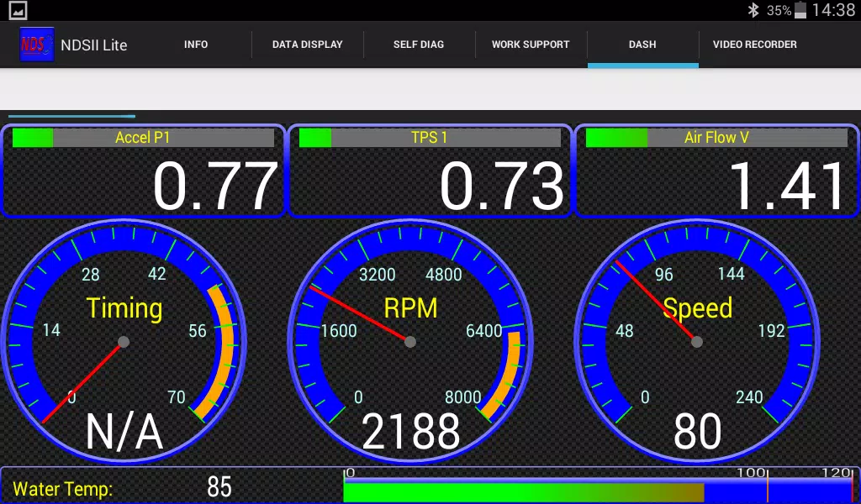Tap the Air Flow V value 1.41
The image size is (861, 504).
(787, 186)
